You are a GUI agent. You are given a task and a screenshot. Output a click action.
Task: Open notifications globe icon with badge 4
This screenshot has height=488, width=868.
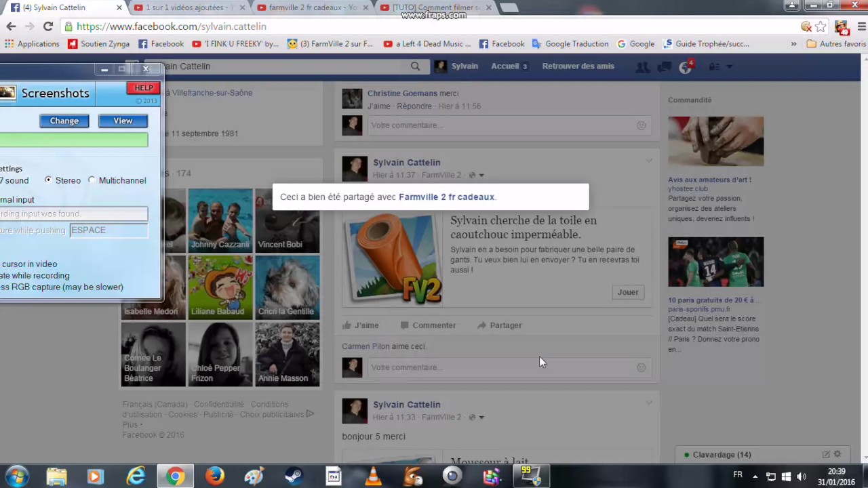click(686, 66)
